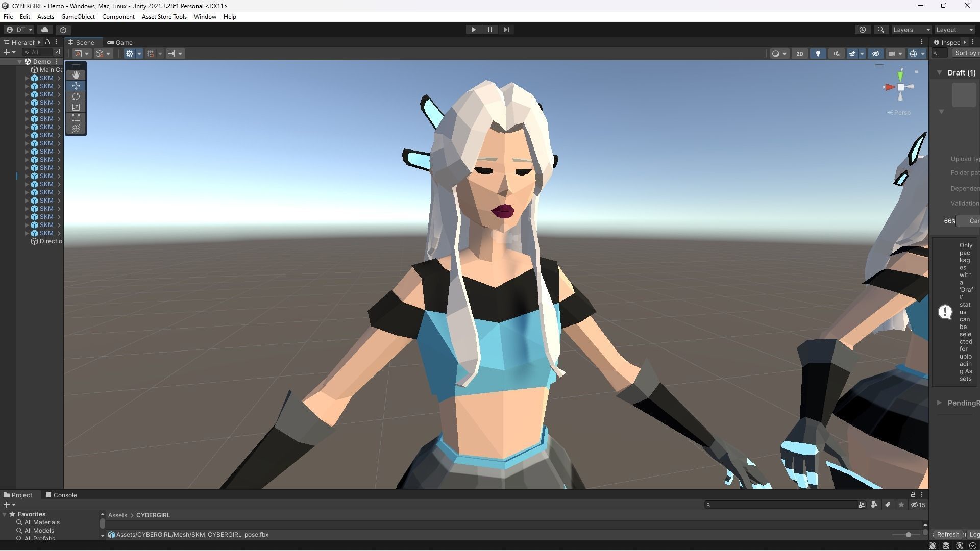This screenshot has height=551, width=980.
Task: Click Search by Type in Project panel
Action: [874, 505]
